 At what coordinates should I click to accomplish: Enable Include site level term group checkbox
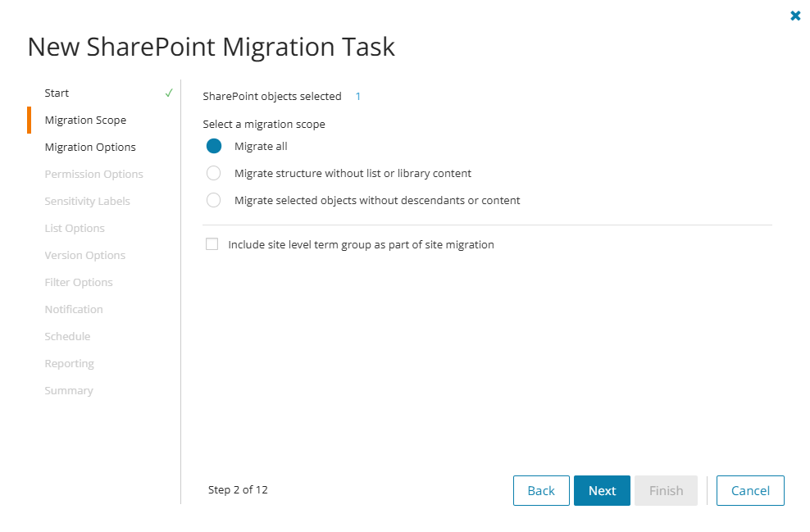click(x=212, y=244)
